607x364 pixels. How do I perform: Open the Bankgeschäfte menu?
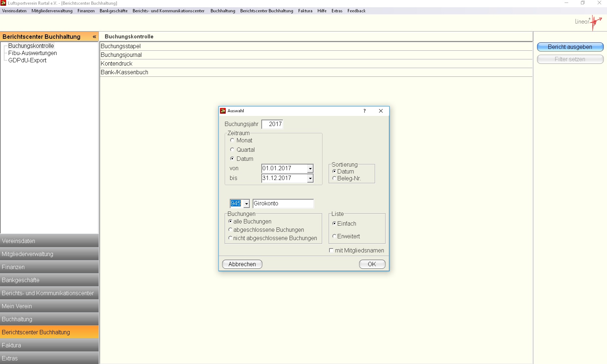[113, 11]
